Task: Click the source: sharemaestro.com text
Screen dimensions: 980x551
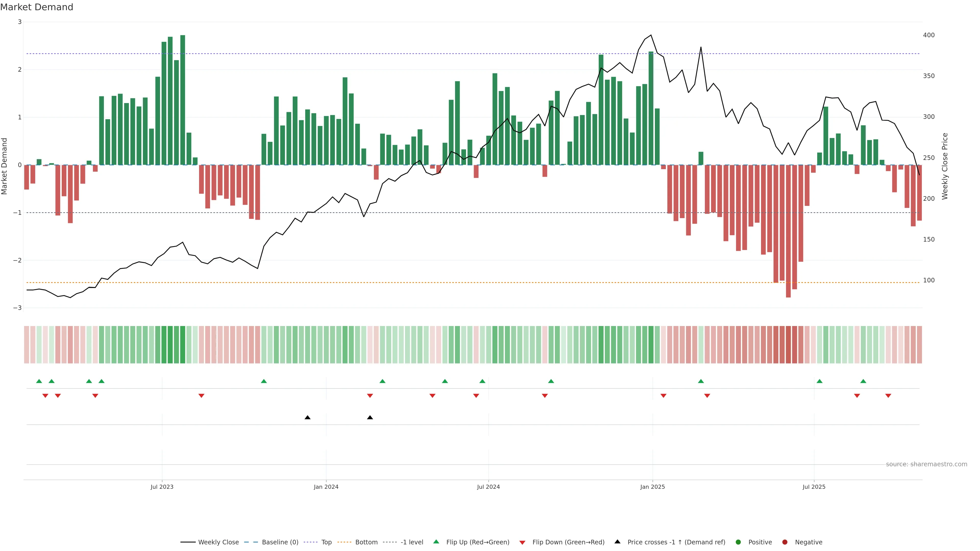Action: [x=926, y=464]
